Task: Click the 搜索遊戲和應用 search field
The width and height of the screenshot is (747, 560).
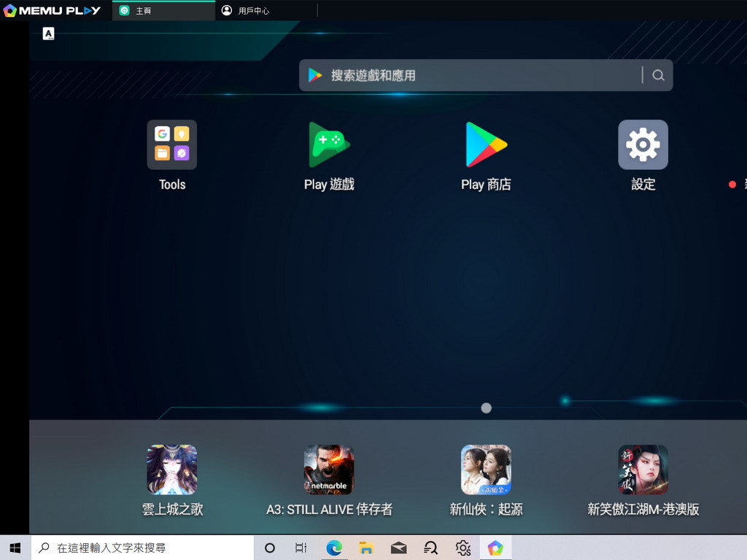Action: [486, 75]
